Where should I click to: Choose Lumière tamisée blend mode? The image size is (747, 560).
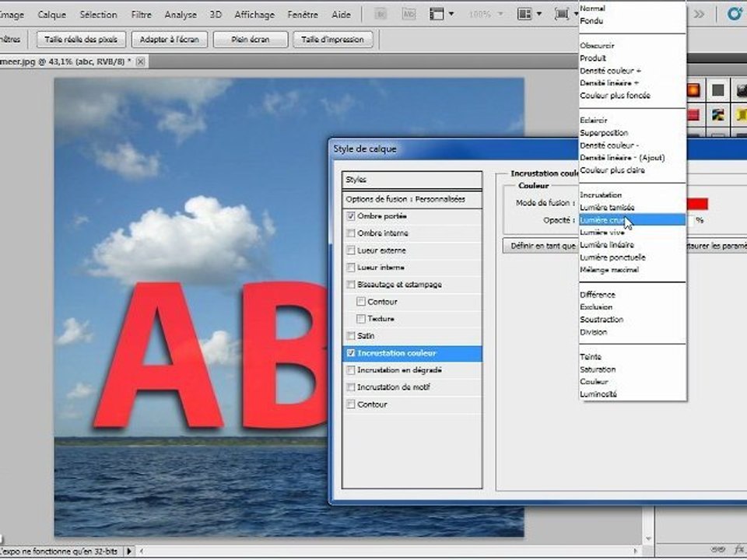(607, 207)
